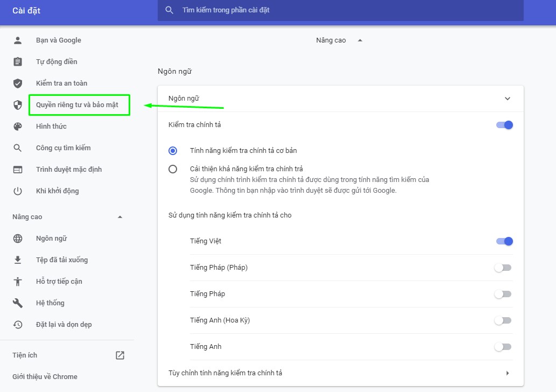Toggle the Kiểm tra chính tả switch
The image size is (556, 392).
504,125
